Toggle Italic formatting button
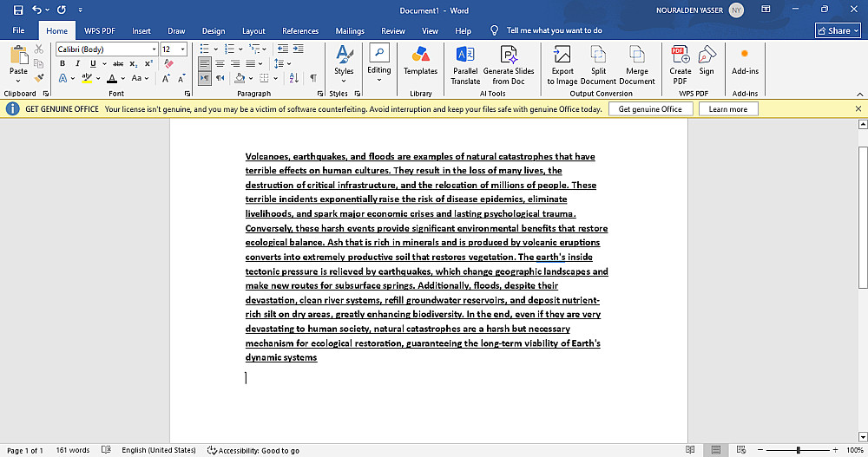This screenshot has height=457, width=868. point(77,63)
